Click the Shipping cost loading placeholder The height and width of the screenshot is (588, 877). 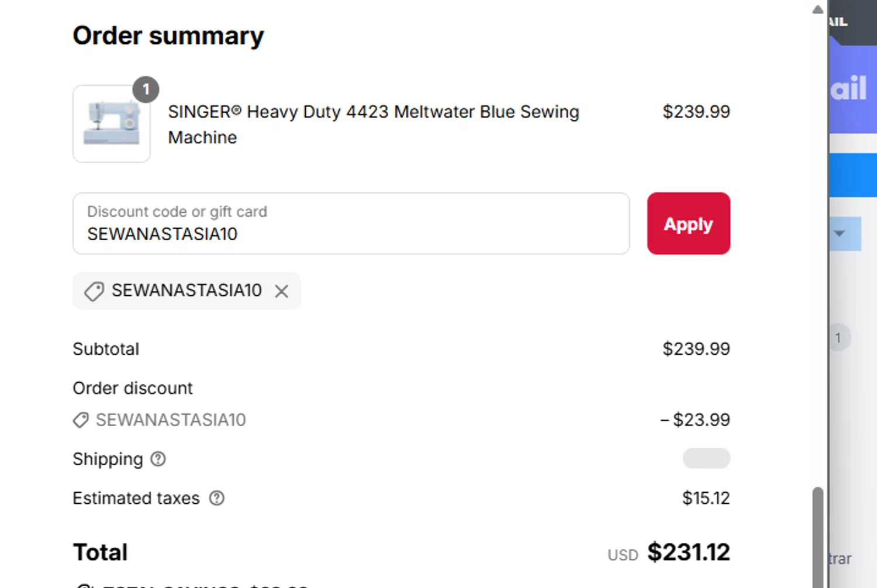coord(706,458)
